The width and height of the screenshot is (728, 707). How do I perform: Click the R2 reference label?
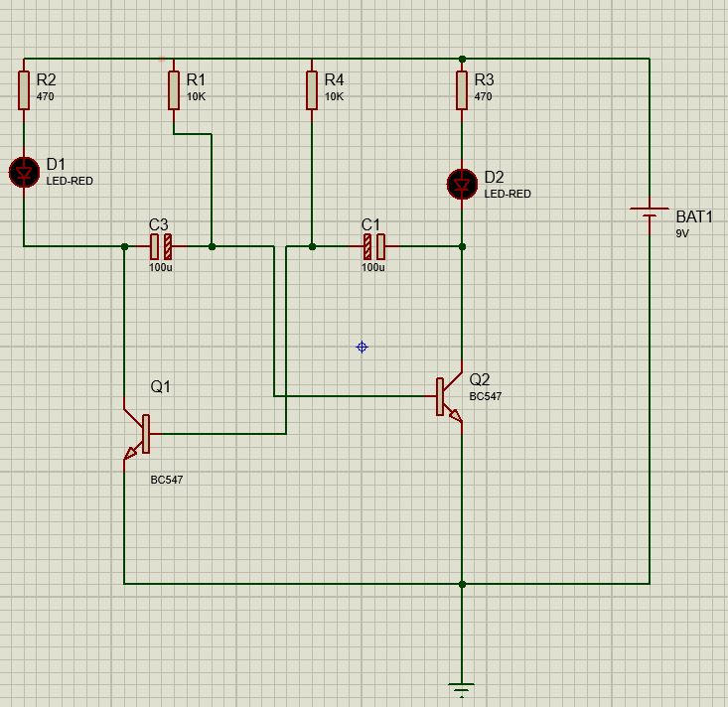tap(46, 79)
